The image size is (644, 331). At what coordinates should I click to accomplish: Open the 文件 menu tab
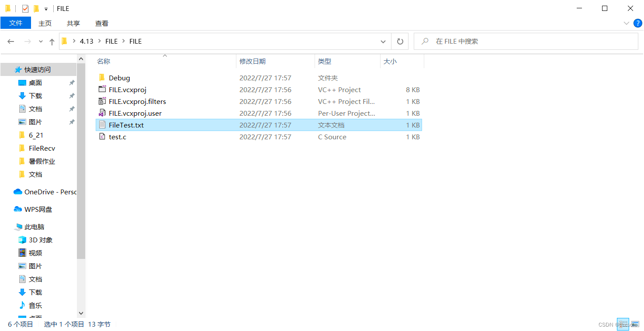coord(16,23)
